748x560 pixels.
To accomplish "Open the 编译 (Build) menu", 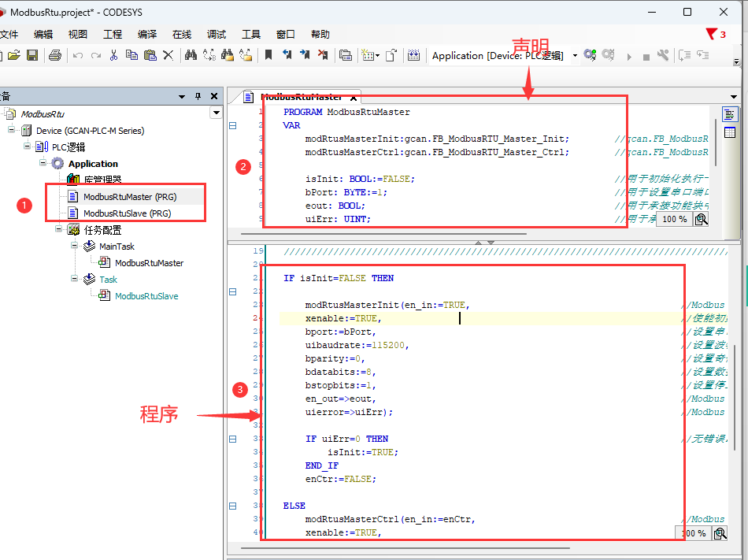I will 147,34.
